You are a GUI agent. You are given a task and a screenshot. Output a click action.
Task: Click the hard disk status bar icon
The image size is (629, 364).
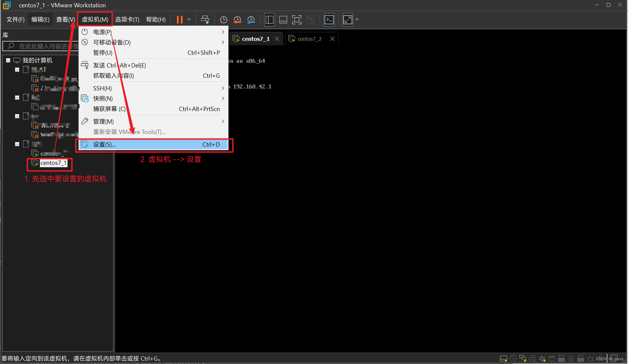click(x=503, y=358)
